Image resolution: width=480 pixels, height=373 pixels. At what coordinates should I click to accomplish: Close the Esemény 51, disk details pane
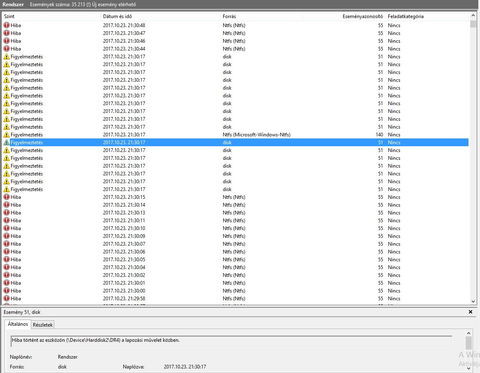(470, 312)
